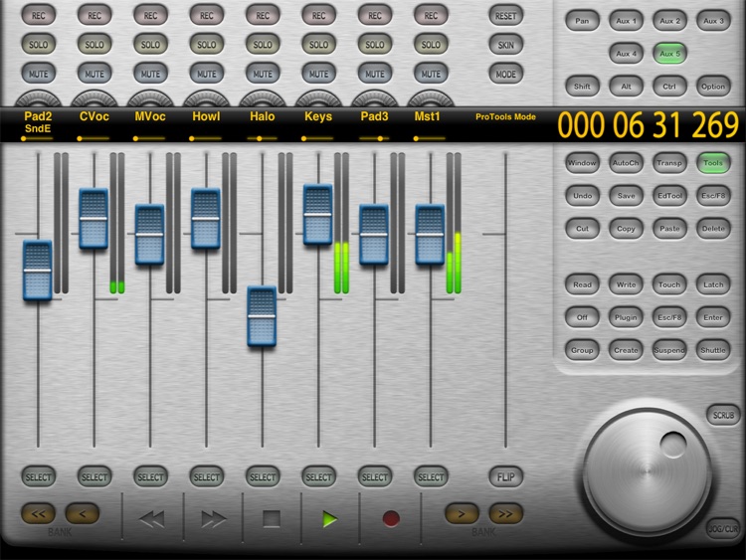This screenshot has height=560, width=746.
Task: Toggle the JOG/CUR button
Action: tap(724, 528)
